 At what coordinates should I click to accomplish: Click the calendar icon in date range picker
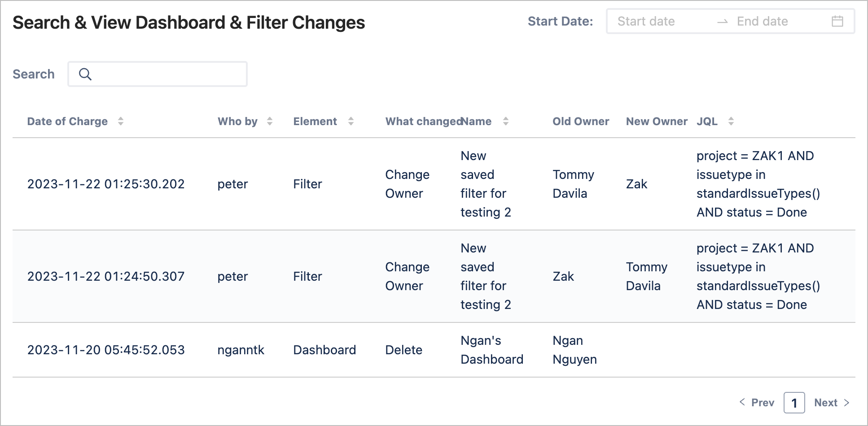[x=837, y=21]
